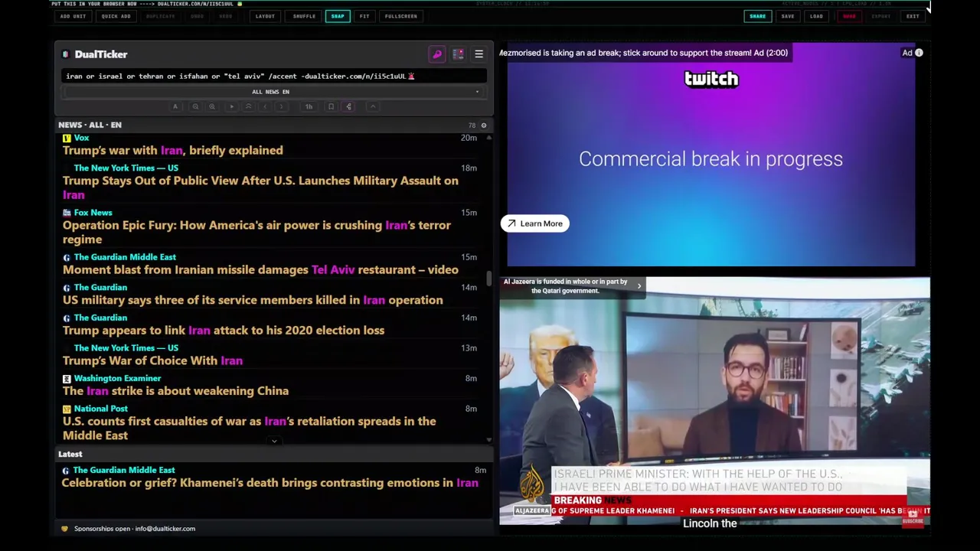Screen dimensions: 980x551
Task: Open headline Trump's War of Choice With Iran
Action: (x=152, y=360)
